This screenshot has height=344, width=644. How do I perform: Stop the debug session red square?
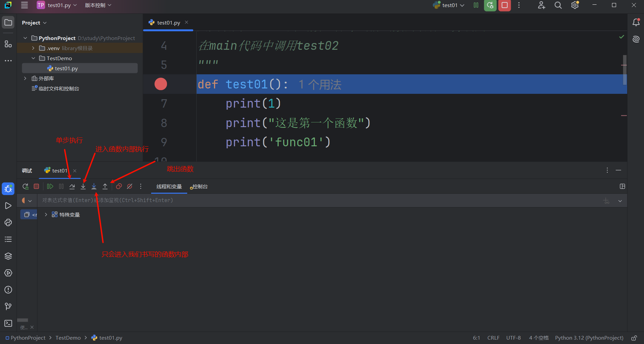coord(36,186)
